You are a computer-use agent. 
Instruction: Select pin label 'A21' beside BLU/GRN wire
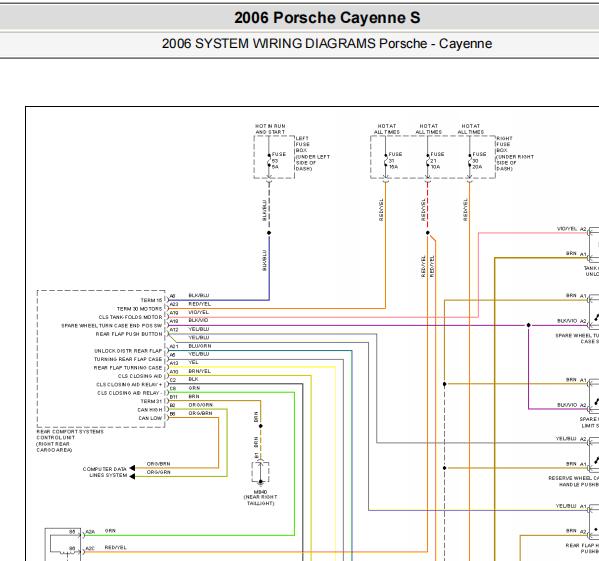pyautogui.click(x=174, y=346)
